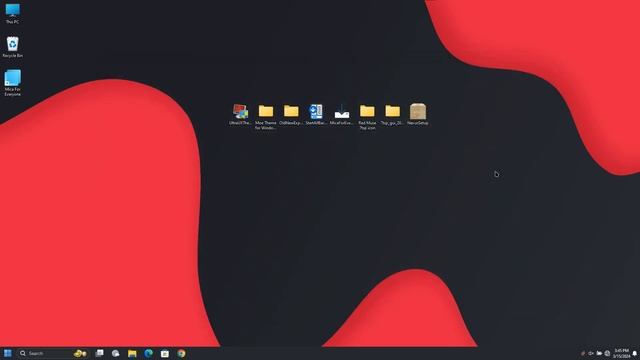Open the Recycle Bin

click(x=12, y=47)
